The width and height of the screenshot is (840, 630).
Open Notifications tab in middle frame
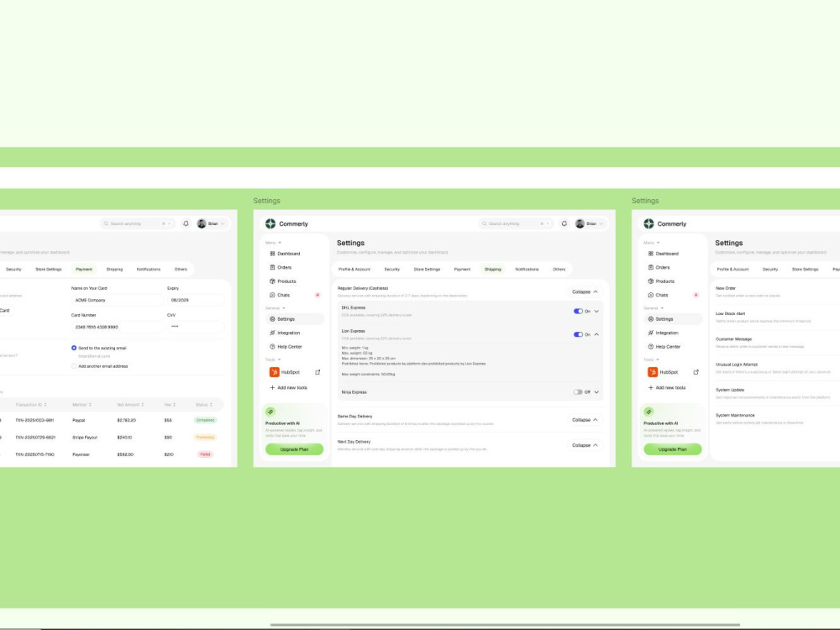pyautogui.click(x=528, y=269)
